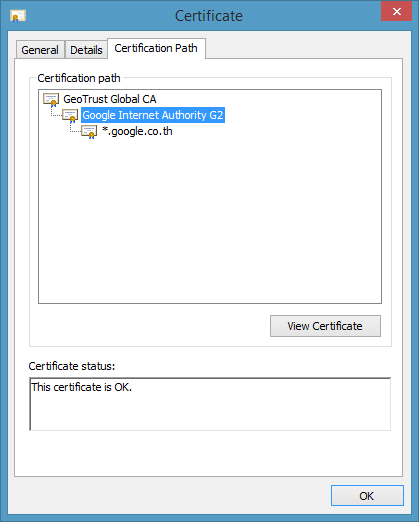Select the Certification Path tab
This screenshot has height=522, width=419.
(x=156, y=48)
